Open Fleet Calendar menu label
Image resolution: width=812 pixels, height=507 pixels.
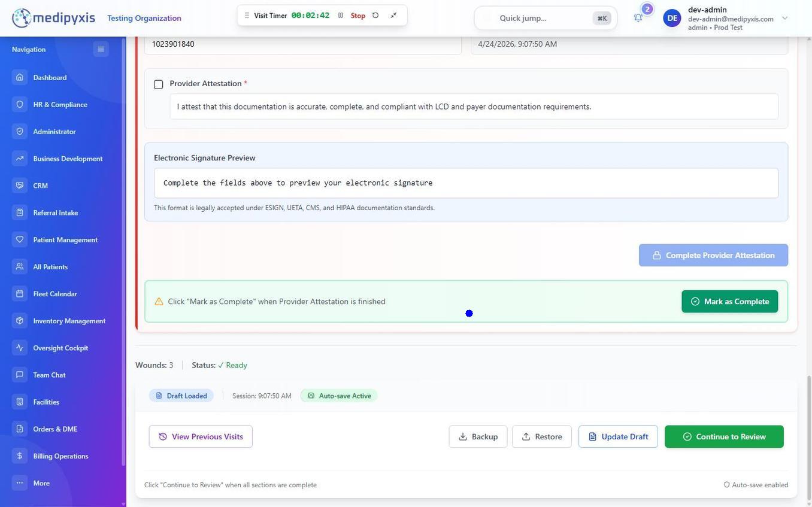tap(55, 294)
